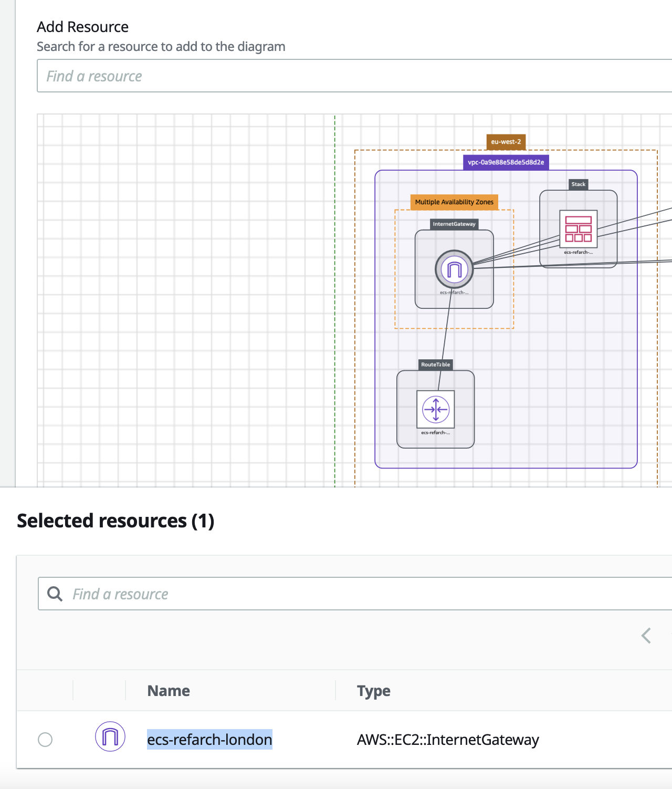Click the Find a resource search field
Screen dimensions: 672x789
(352, 76)
